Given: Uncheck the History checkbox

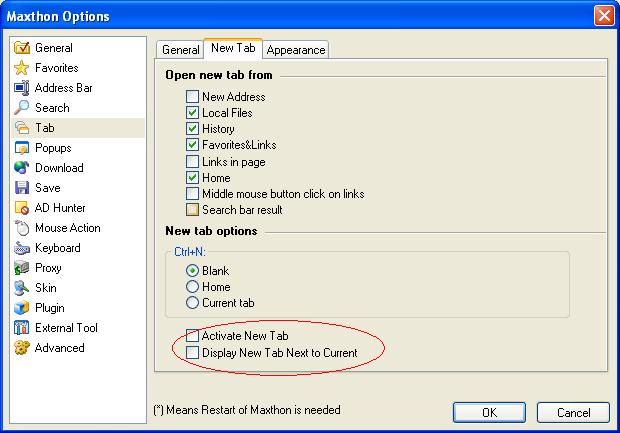Looking at the screenshot, I should [x=192, y=129].
